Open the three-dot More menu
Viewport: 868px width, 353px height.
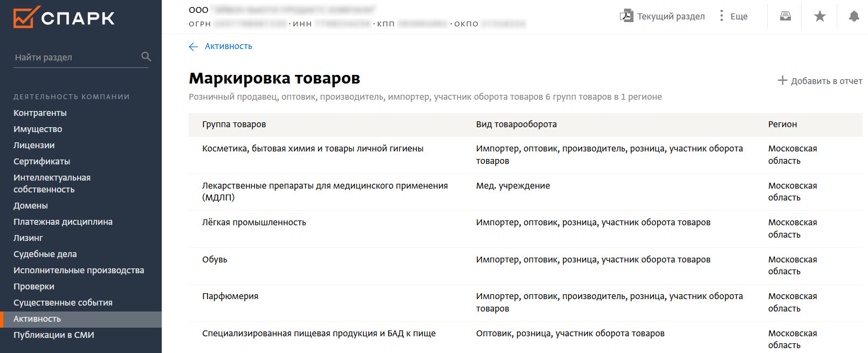[x=721, y=16]
